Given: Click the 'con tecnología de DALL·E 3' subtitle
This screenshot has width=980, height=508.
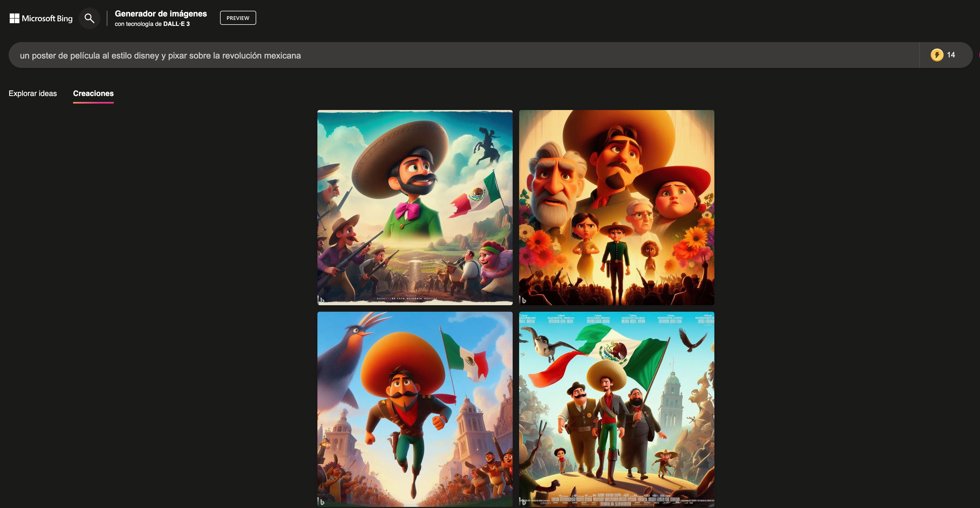Looking at the screenshot, I should click(152, 24).
